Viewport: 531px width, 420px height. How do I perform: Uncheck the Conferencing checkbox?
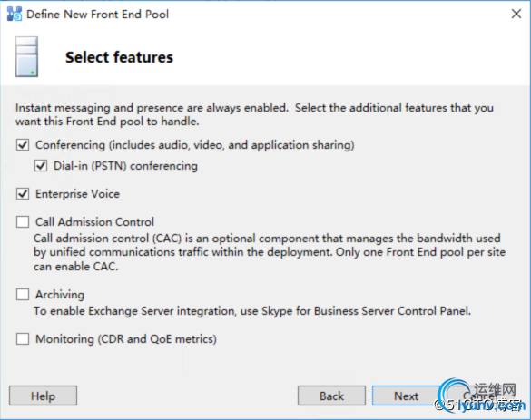[23, 145]
